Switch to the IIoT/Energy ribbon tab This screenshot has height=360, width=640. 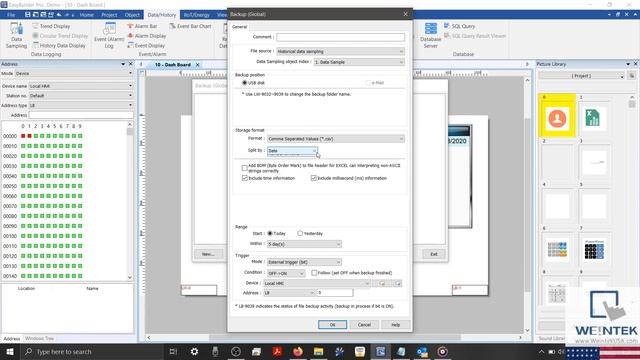tap(196, 15)
